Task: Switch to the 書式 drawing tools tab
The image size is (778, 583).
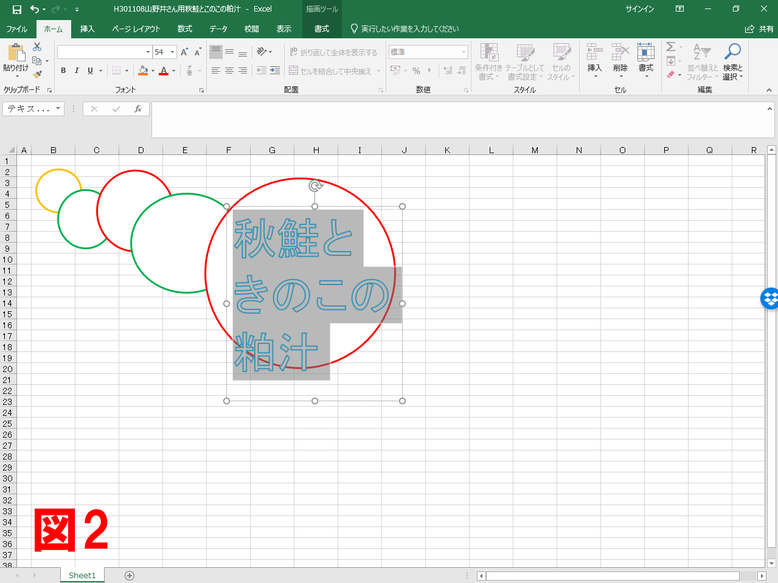Action: [322, 29]
